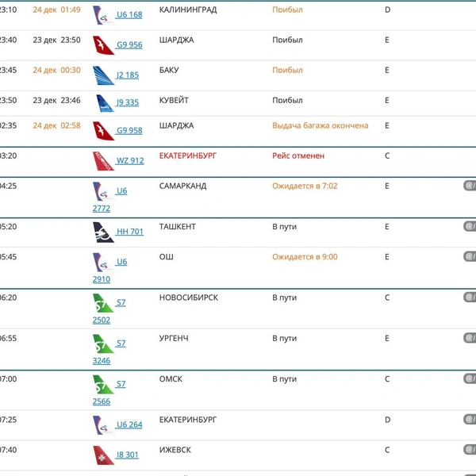Click Air Arabia tail icon beside G9 956
This screenshot has width=476, height=476.
[103, 45]
